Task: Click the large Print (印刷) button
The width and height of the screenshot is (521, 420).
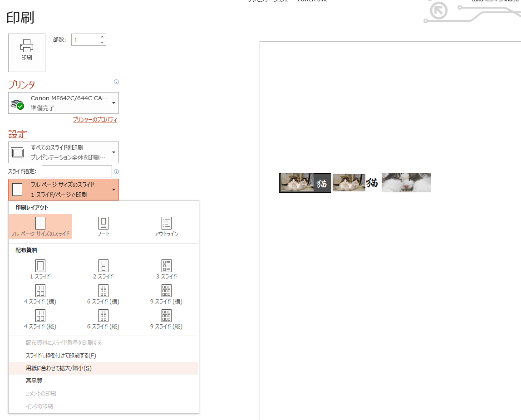Action: (27, 53)
